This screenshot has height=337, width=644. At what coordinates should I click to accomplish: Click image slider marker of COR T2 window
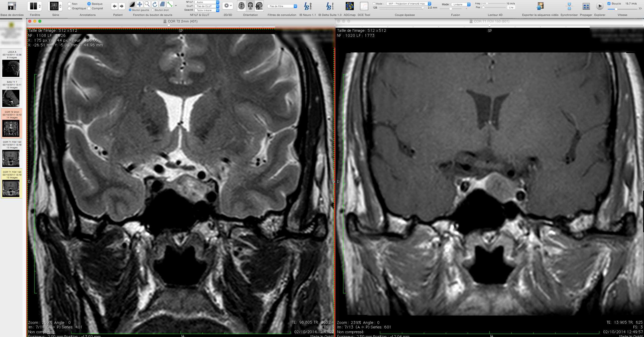click(169, 25)
